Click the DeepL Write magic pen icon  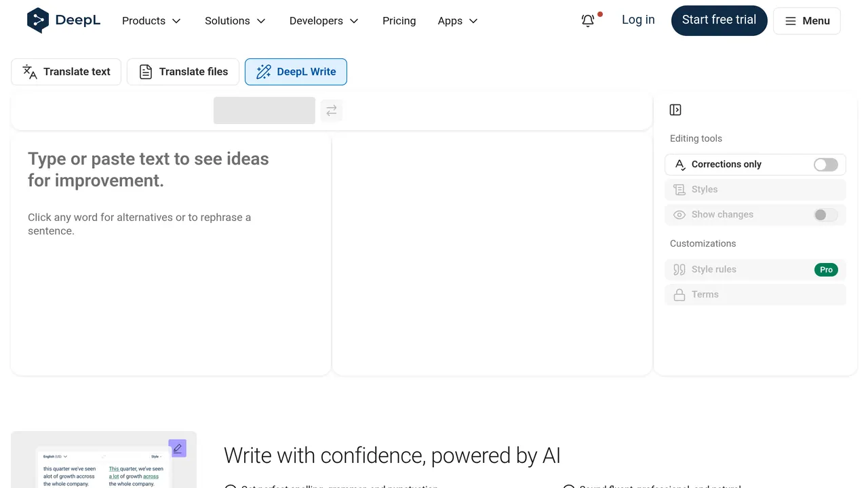264,72
